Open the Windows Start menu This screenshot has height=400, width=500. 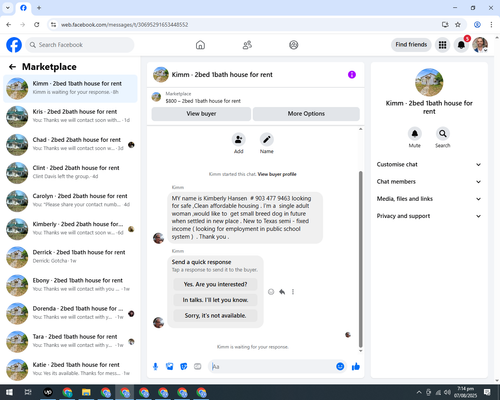(9, 392)
